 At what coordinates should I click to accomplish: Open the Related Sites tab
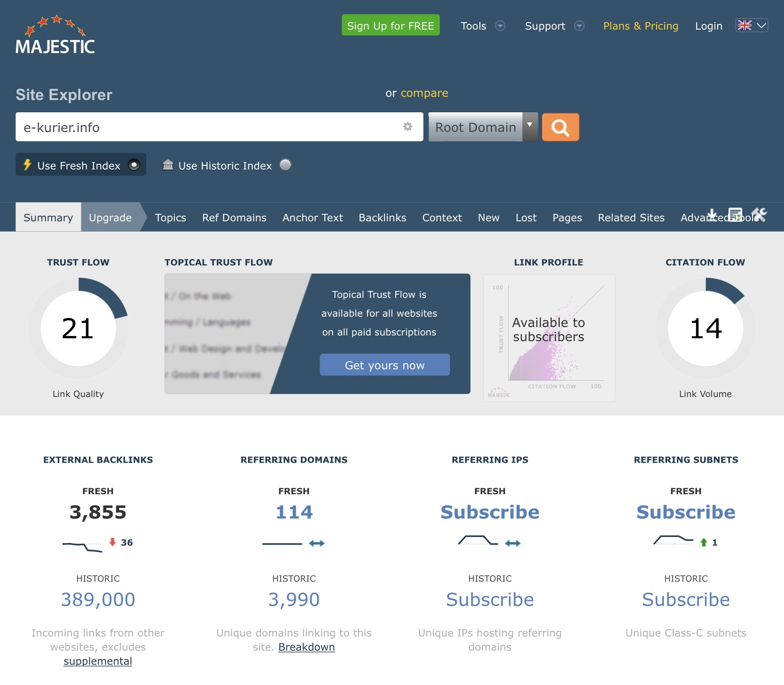631,218
